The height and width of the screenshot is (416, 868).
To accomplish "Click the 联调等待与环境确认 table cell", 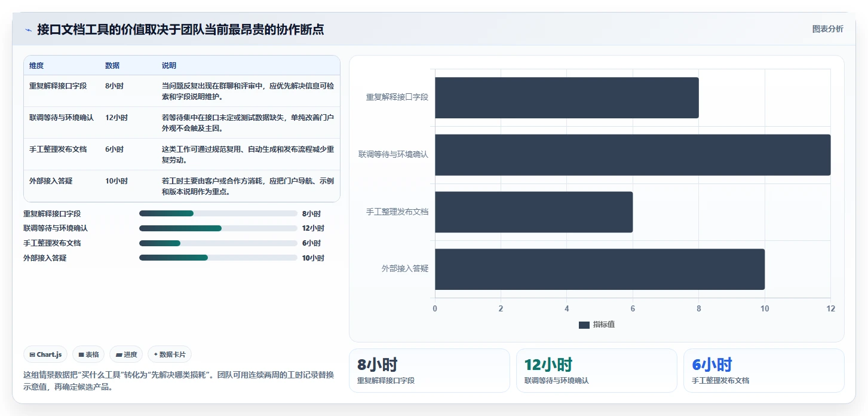I will pos(62,117).
